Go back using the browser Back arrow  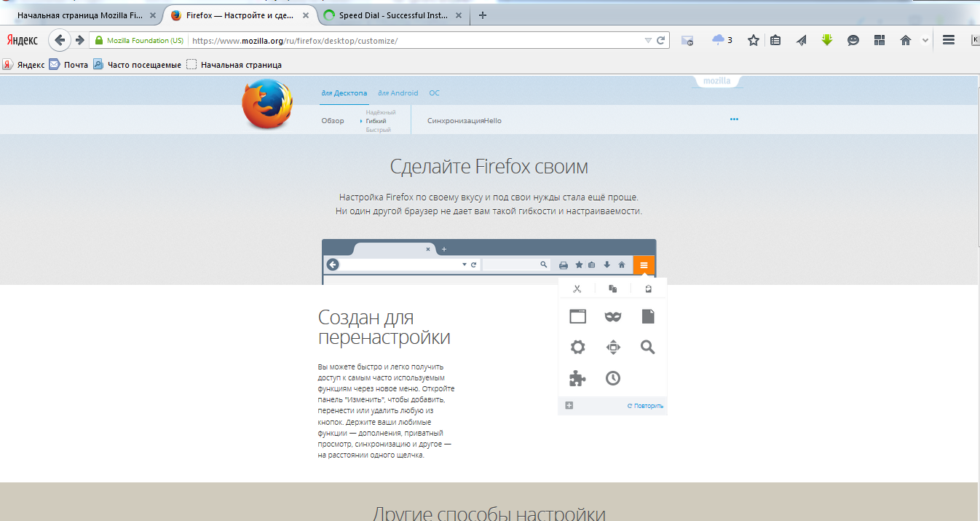point(60,40)
